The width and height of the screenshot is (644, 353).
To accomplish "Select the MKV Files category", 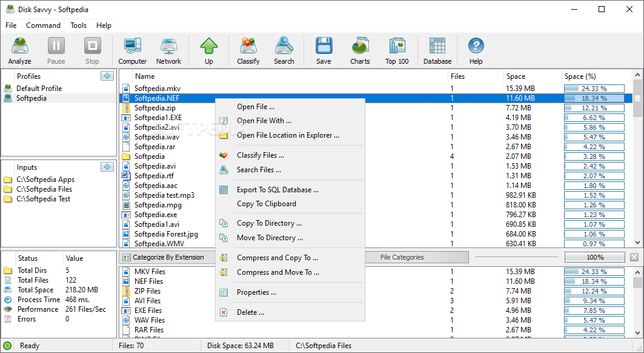I will [376, 272].
